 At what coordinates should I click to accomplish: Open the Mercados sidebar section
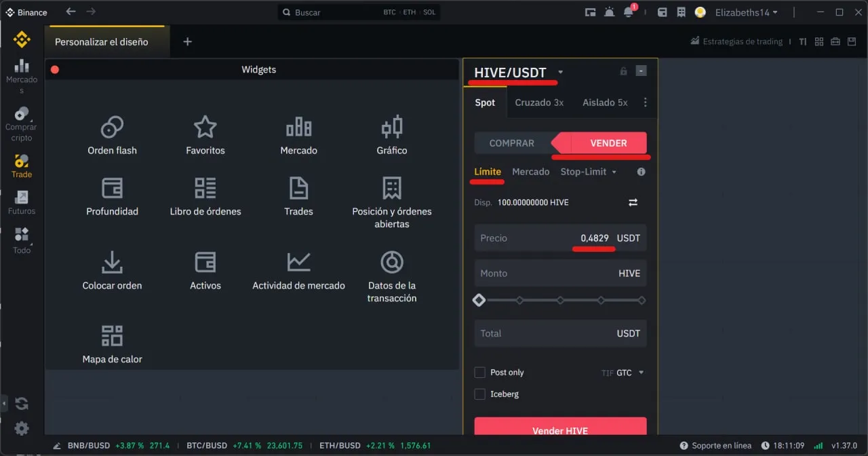tap(22, 75)
